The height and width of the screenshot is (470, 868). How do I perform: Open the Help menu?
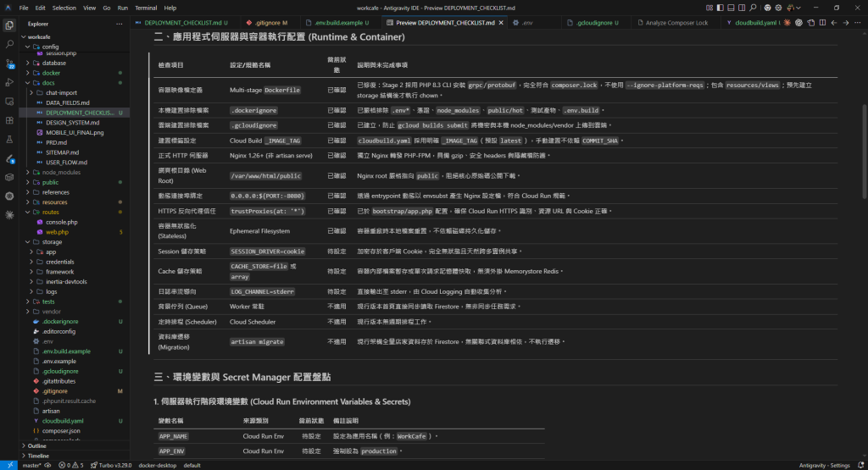click(170, 8)
